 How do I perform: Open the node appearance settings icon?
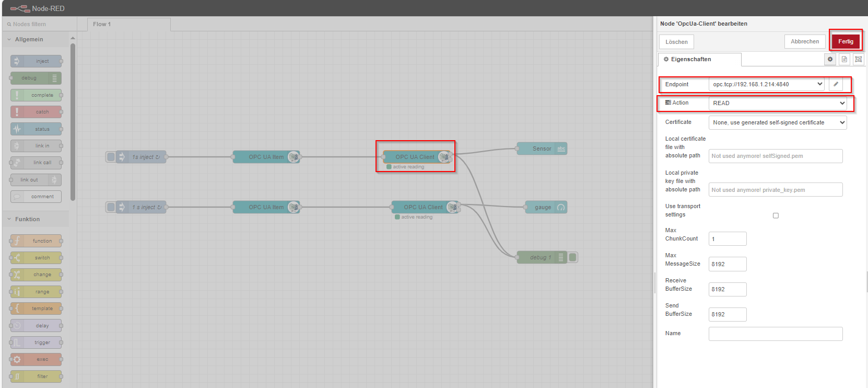click(x=858, y=60)
